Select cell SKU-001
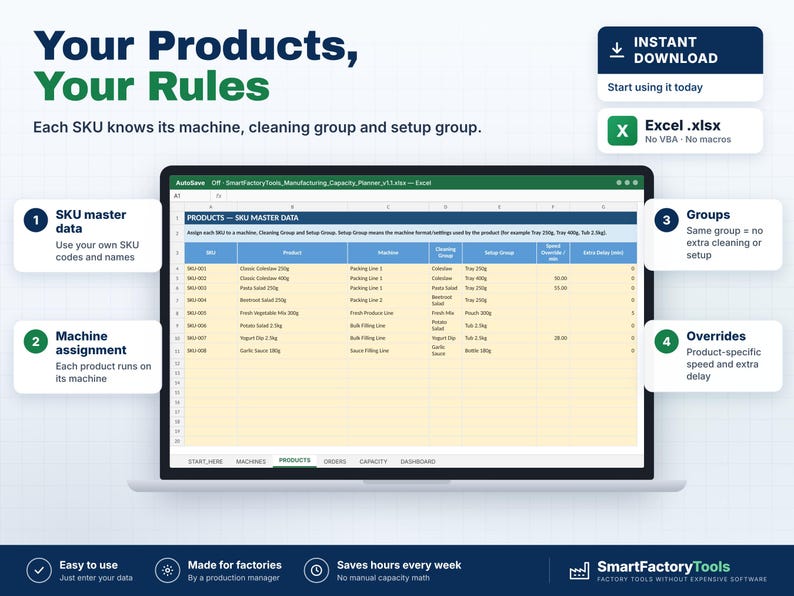794x596 pixels. 211,269
